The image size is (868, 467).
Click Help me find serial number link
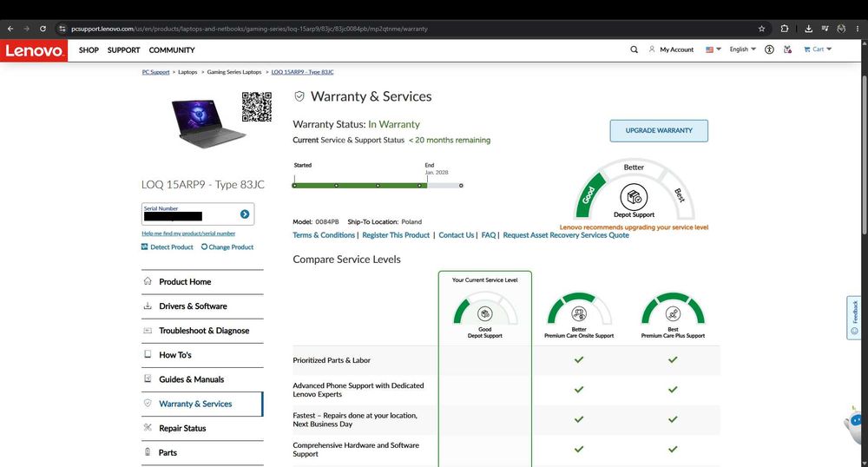(188, 233)
